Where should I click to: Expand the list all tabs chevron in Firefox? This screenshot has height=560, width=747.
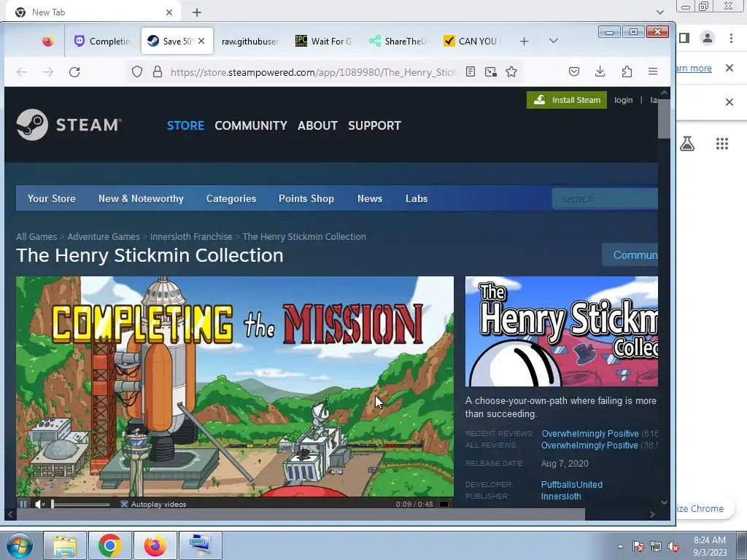click(x=553, y=41)
